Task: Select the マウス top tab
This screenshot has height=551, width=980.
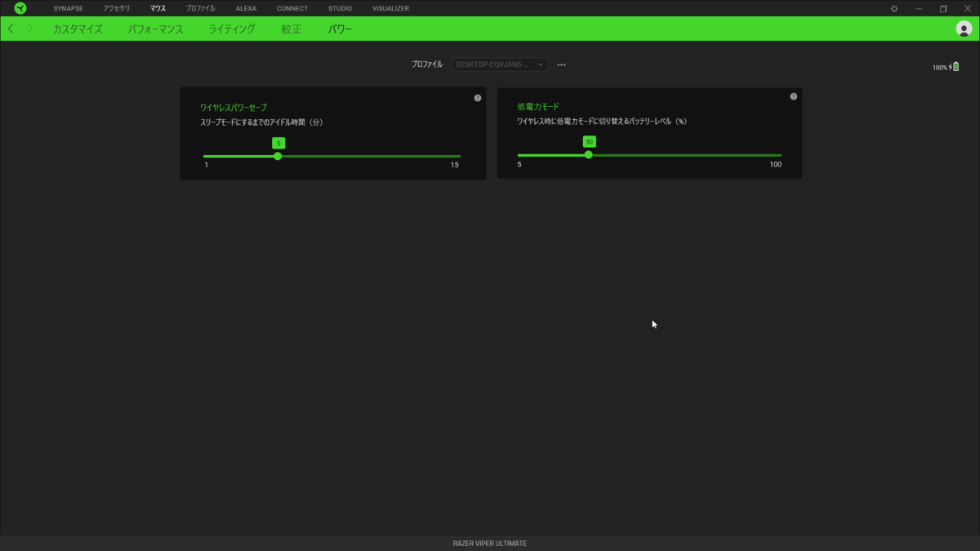Action: tap(158, 8)
